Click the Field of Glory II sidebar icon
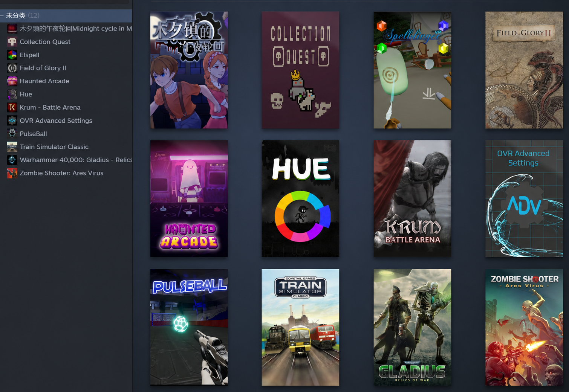The height and width of the screenshot is (392, 569). (12, 68)
